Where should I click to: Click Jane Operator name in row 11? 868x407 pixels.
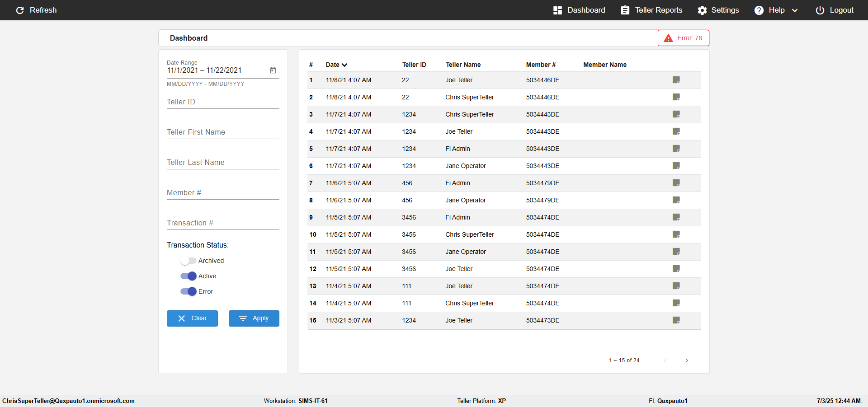(x=465, y=252)
